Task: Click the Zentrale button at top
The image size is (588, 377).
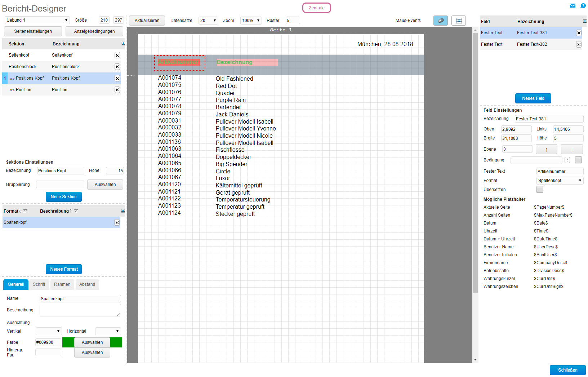Action: 317,8
